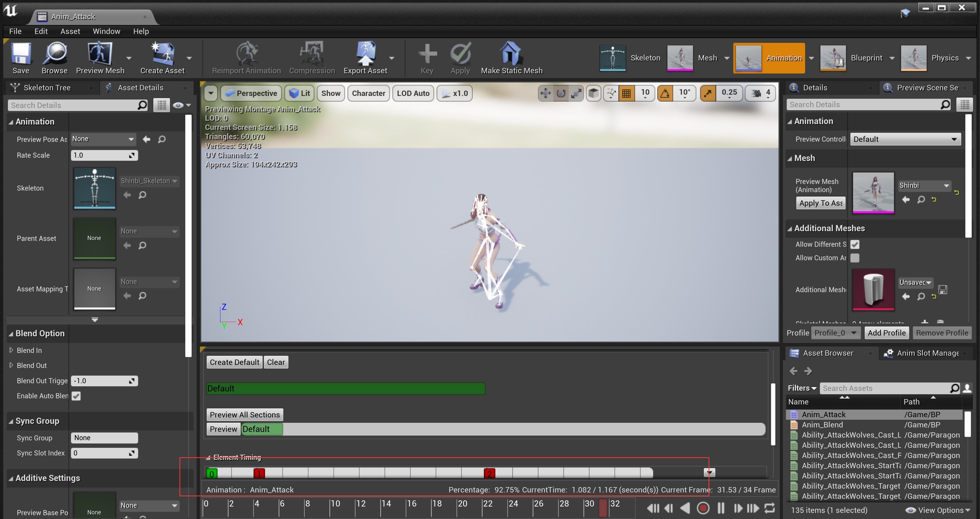The height and width of the screenshot is (519, 980).
Task: Disable Enable Auto Blend Out checkbox
Action: coord(76,396)
